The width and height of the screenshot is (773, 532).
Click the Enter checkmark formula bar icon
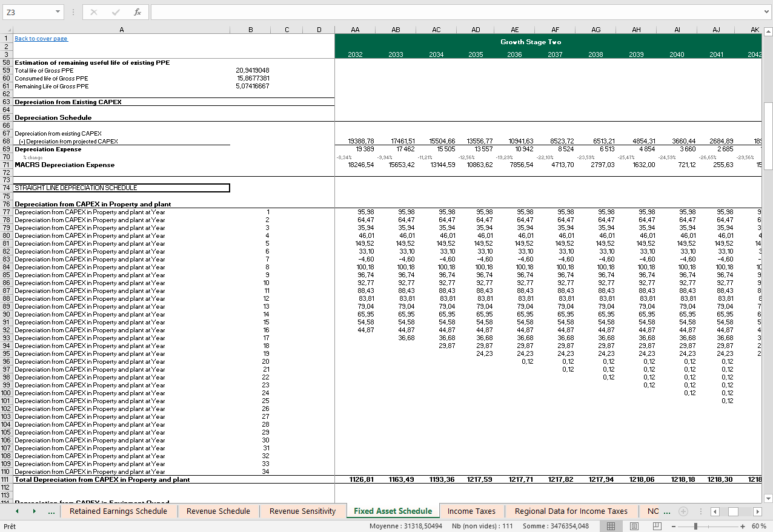[x=116, y=12]
